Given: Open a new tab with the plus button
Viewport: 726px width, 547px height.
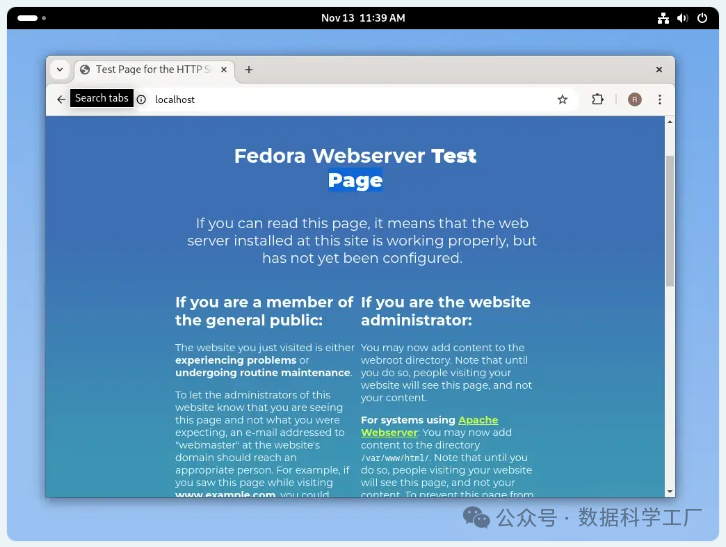Looking at the screenshot, I should [x=249, y=69].
